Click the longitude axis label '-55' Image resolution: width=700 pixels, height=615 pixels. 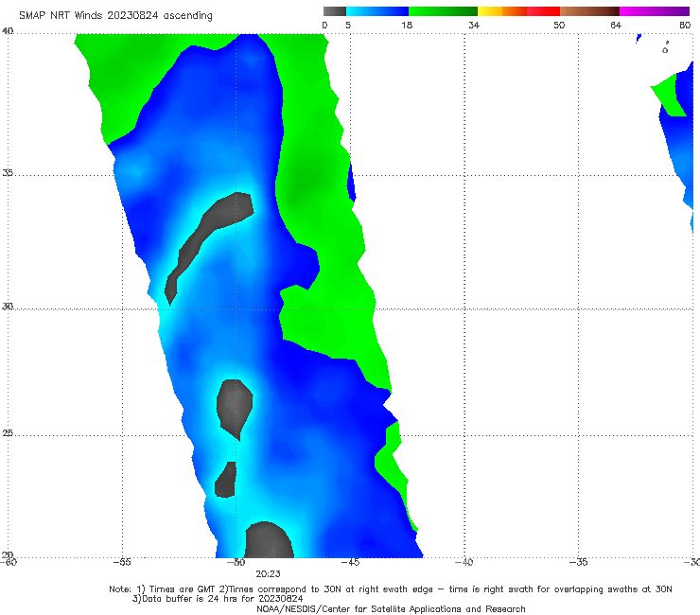(122, 562)
